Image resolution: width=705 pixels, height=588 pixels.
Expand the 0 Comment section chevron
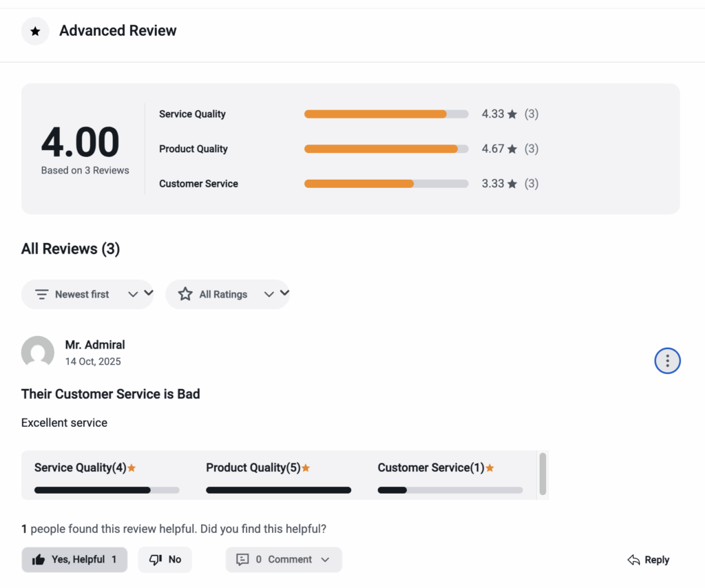tap(326, 560)
